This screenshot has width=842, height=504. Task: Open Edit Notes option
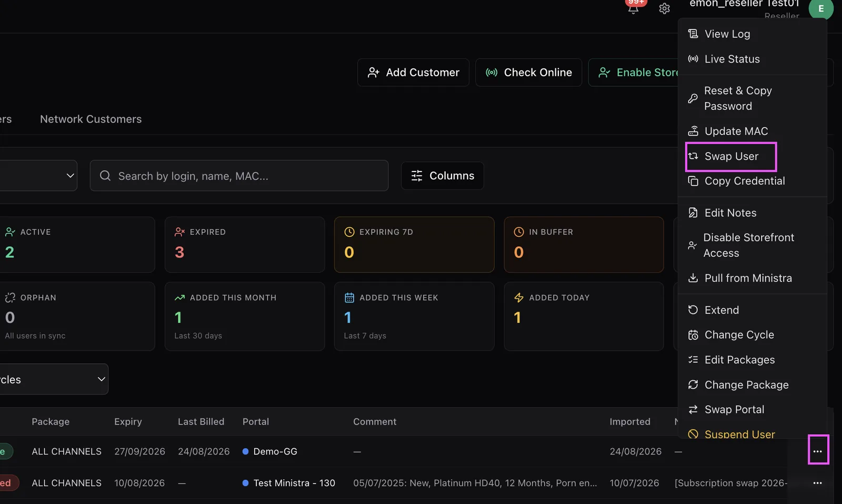[753, 213]
